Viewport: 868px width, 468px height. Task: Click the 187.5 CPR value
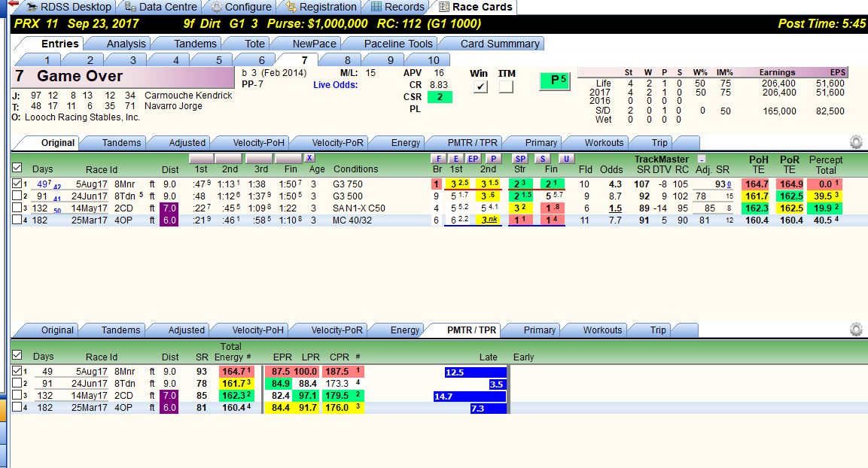point(337,371)
